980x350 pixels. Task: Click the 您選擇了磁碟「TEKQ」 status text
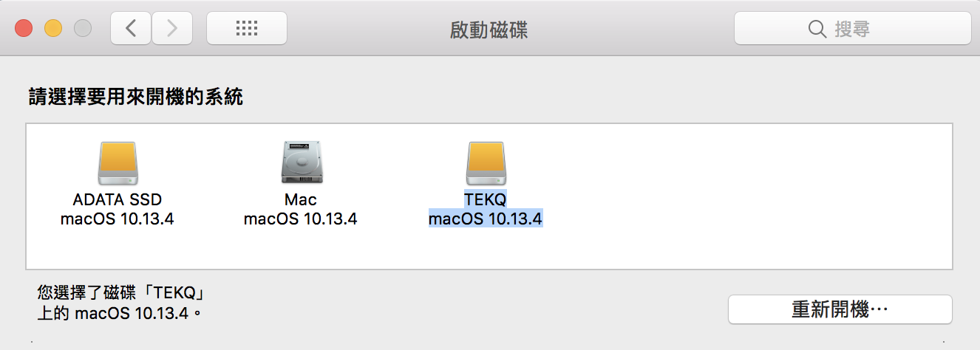[120, 292]
